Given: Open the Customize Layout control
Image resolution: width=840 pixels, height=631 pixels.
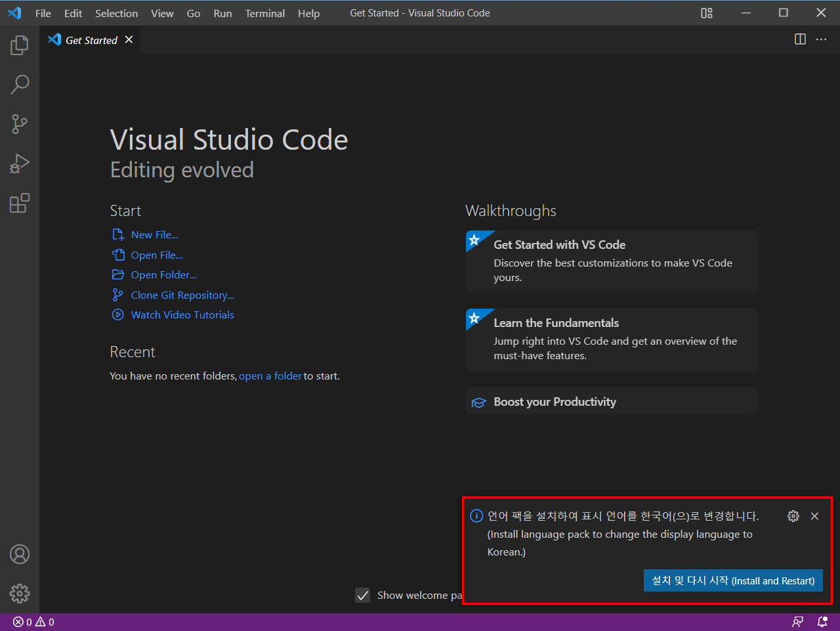Looking at the screenshot, I should point(707,13).
